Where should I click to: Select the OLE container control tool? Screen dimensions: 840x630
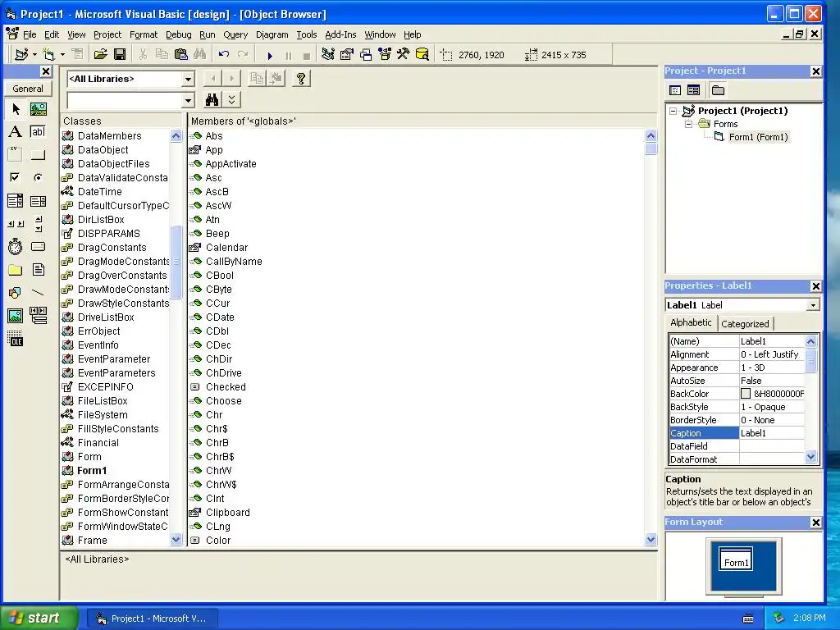(x=16, y=339)
